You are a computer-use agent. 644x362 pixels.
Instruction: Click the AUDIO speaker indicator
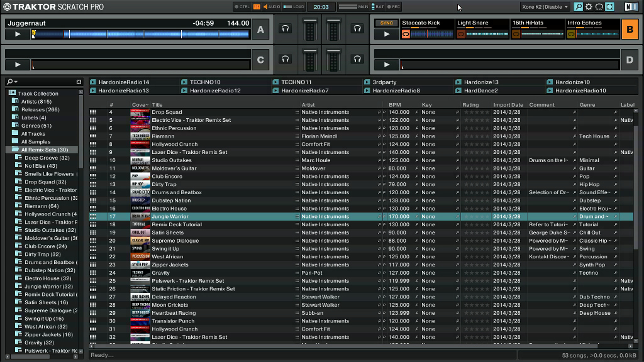pyautogui.click(x=272, y=6)
